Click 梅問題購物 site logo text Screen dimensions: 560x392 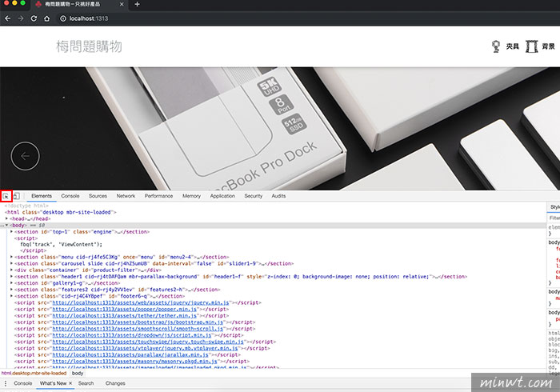coord(89,46)
